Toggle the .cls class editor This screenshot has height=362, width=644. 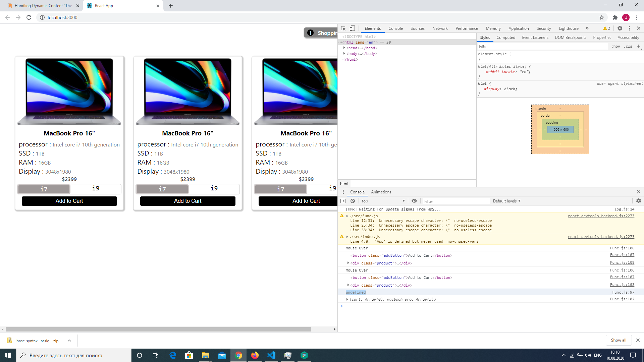click(x=628, y=47)
